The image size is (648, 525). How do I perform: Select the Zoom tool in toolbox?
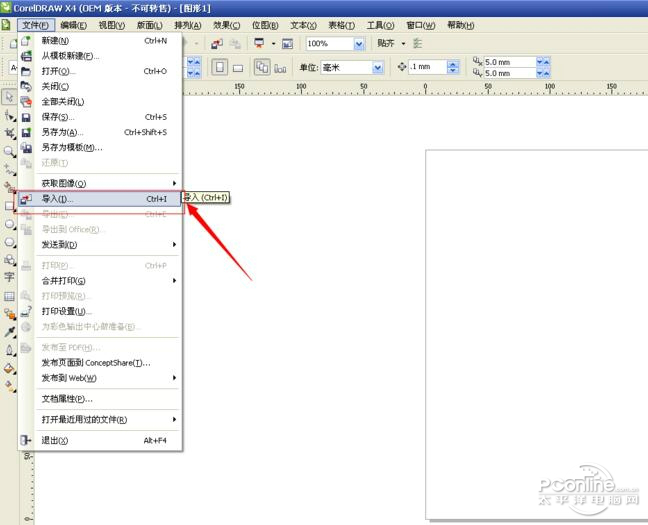pos(9,151)
